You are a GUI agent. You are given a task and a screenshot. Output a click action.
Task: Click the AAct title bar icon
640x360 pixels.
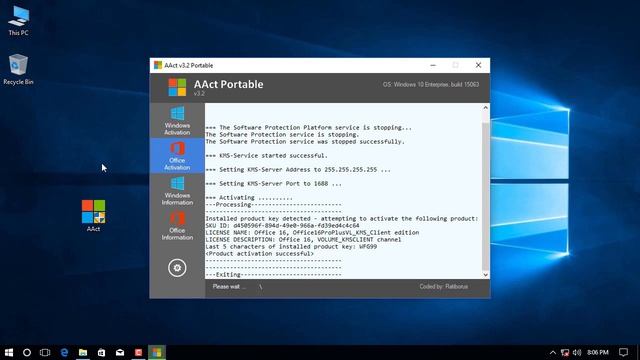point(158,65)
